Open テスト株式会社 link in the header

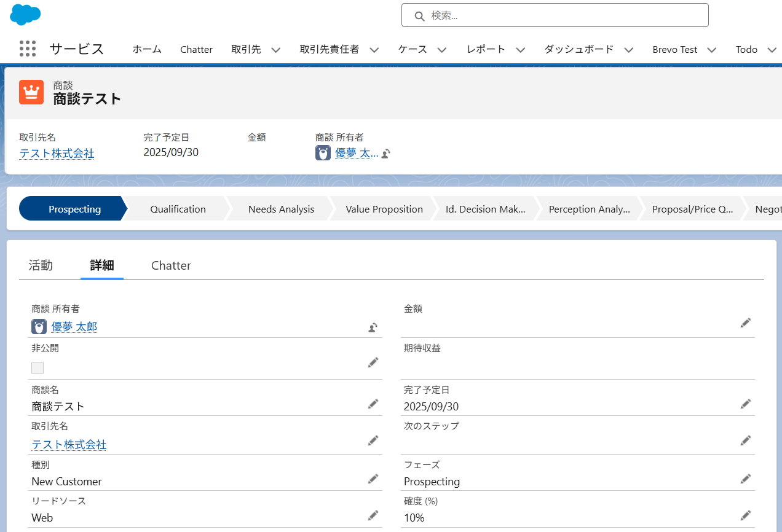(x=57, y=153)
